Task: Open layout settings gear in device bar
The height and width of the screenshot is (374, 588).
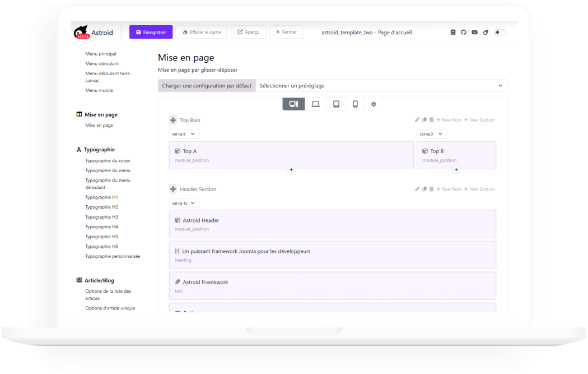Action: [374, 104]
